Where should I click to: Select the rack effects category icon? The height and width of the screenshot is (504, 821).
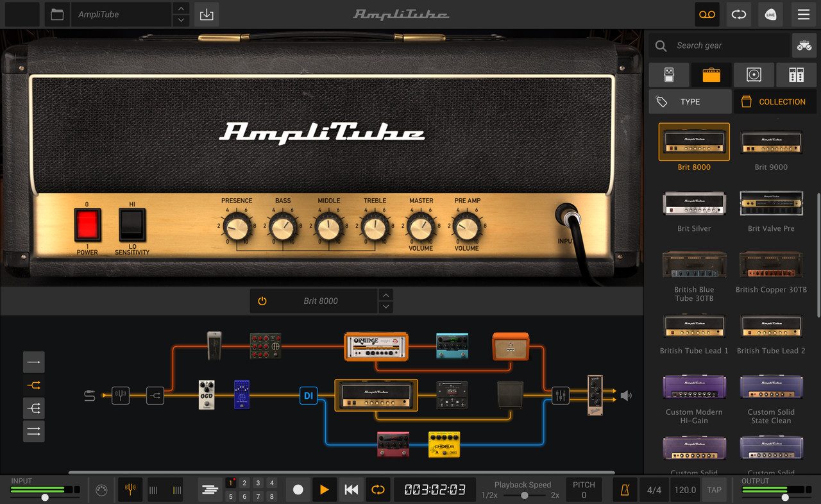tap(797, 74)
